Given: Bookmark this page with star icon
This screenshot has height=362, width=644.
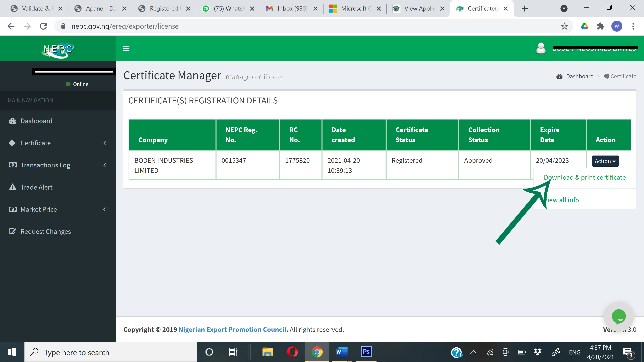Looking at the screenshot, I should tap(564, 26).
